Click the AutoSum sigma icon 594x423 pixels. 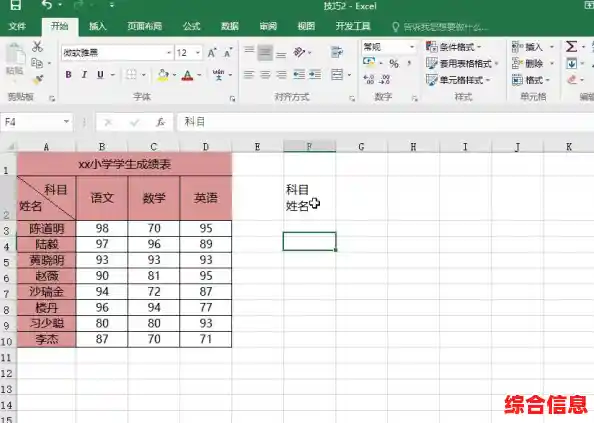point(571,47)
